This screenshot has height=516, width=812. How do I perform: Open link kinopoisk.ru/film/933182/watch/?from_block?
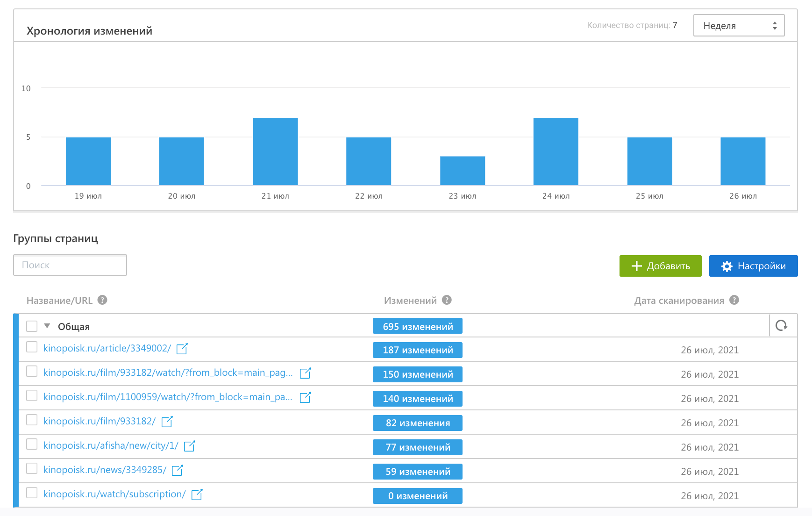(x=168, y=373)
